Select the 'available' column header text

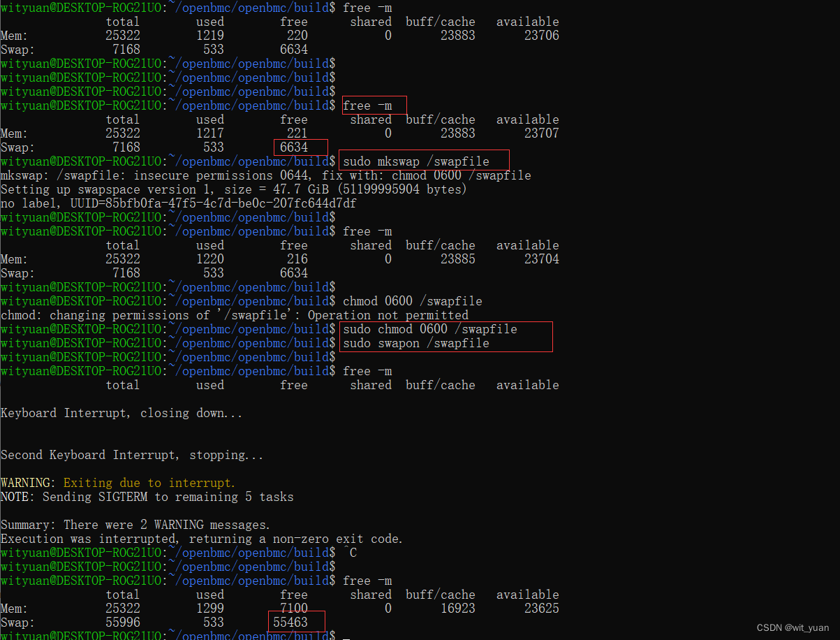[527, 21]
